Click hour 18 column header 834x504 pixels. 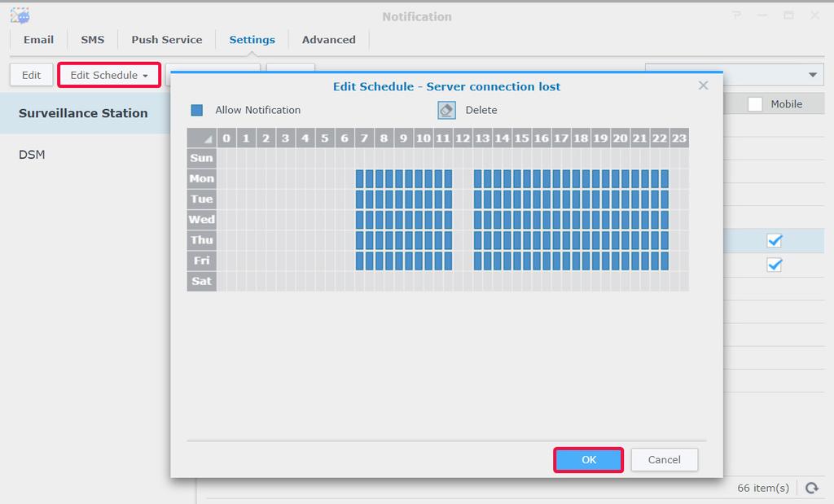[x=581, y=138]
